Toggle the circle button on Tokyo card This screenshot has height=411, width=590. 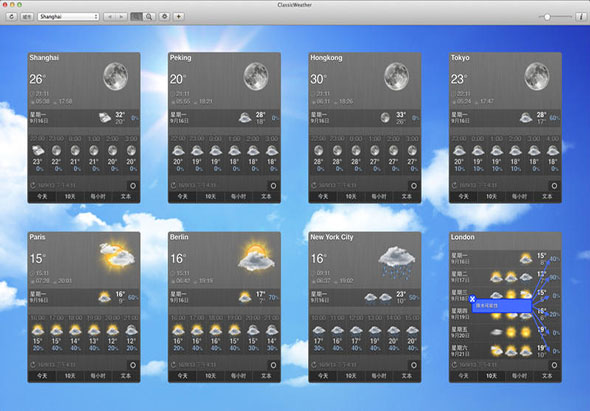click(x=554, y=186)
